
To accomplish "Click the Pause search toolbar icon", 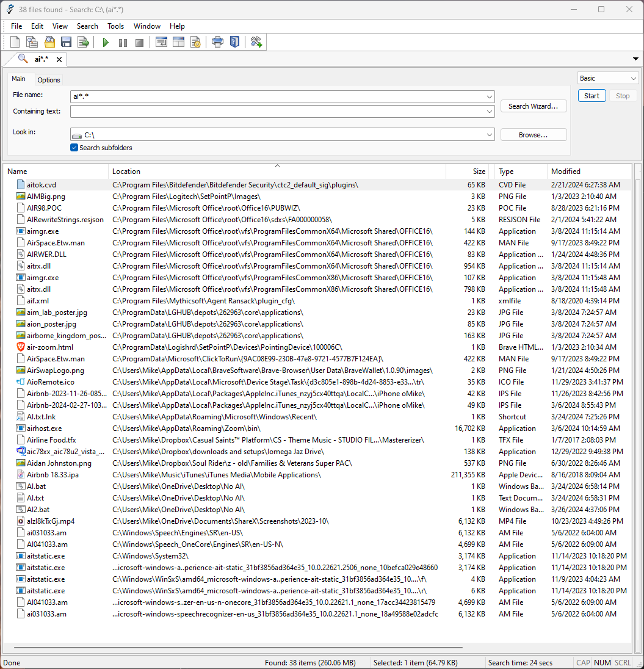I will point(123,42).
